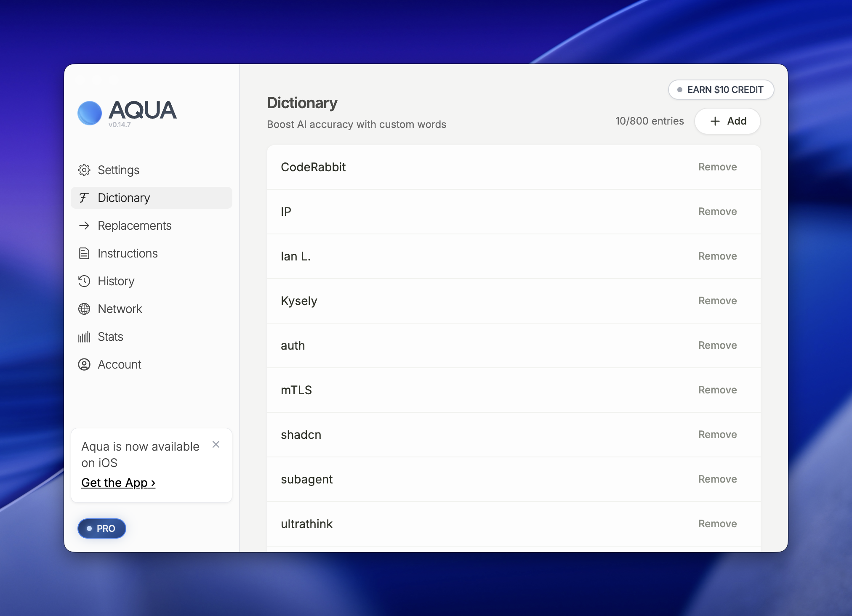The height and width of the screenshot is (616, 852).
Task: View the History section label
Action: pyautogui.click(x=116, y=281)
